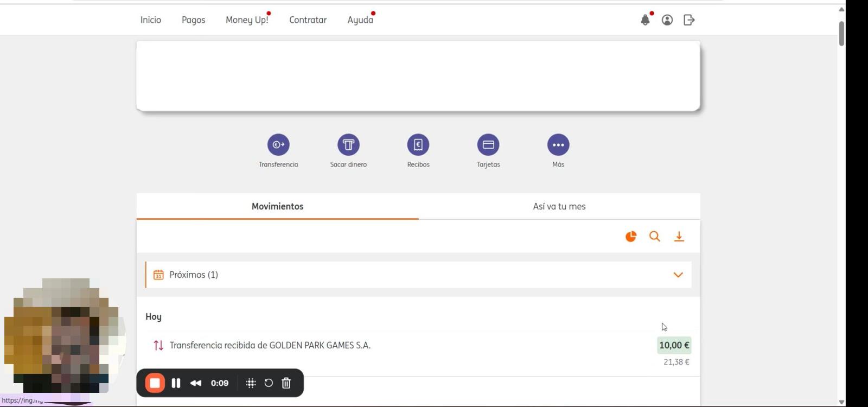Pause the screen recording
Viewport: 868px width, 407px height.
click(176, 383)
